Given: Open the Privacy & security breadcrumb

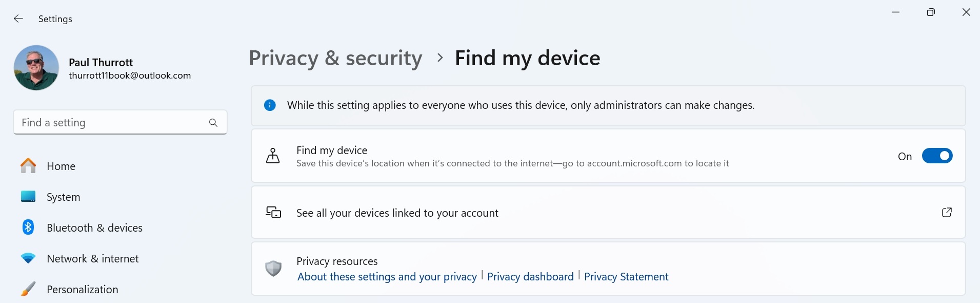Looking at the screenshot, I should coord(335,58).
